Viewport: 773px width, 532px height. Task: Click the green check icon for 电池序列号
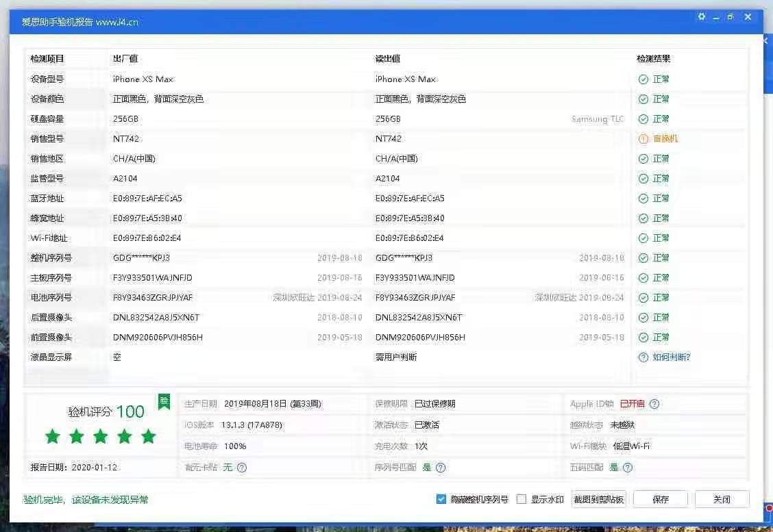643,298
